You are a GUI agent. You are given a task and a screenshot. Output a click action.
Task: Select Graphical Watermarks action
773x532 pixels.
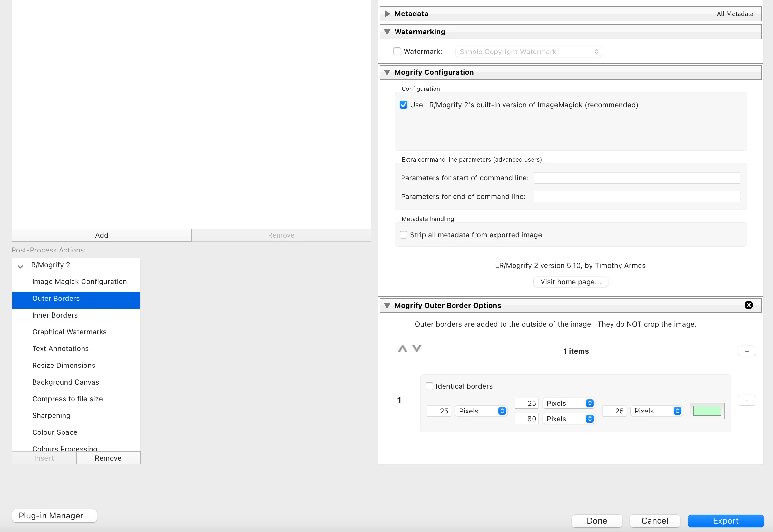coord(69,332)
